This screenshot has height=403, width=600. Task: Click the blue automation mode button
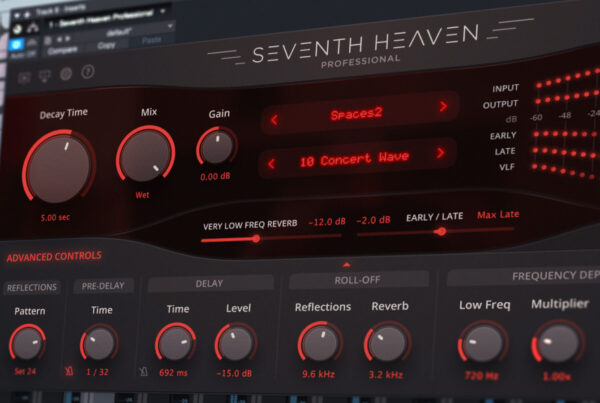16,44
